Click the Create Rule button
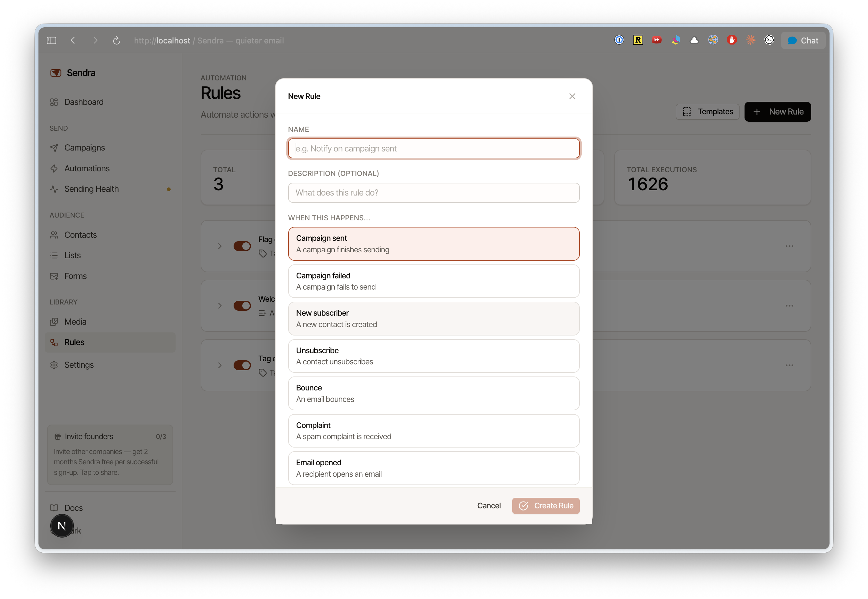 pos(546,506)
